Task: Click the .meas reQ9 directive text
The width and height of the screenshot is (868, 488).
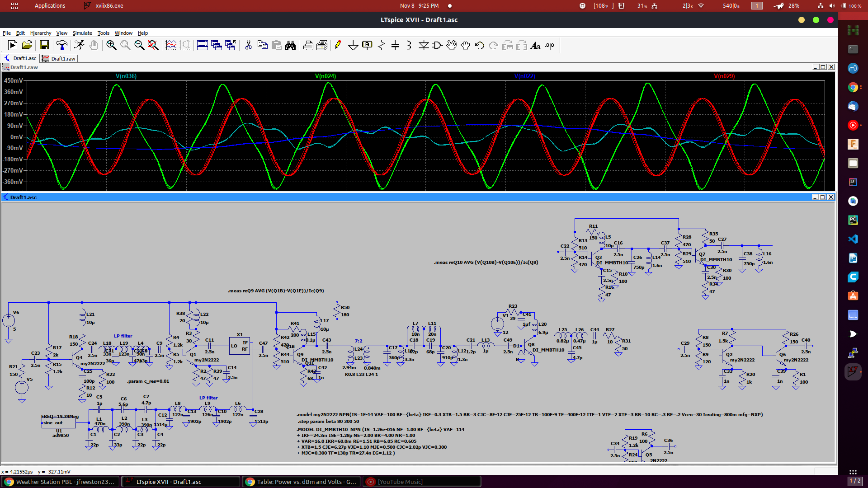Action: (276, 291)
